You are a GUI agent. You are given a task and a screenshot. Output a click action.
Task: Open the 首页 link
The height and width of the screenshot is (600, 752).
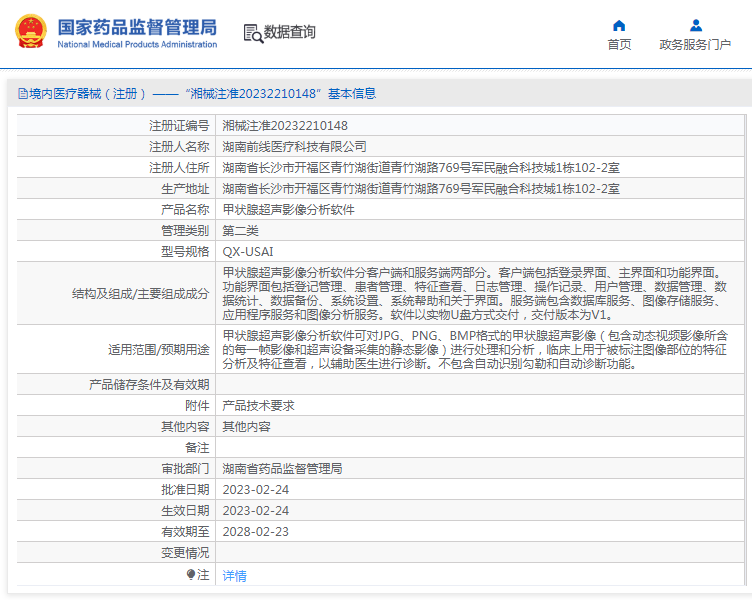pyautogui.click(x=619, y=45)
